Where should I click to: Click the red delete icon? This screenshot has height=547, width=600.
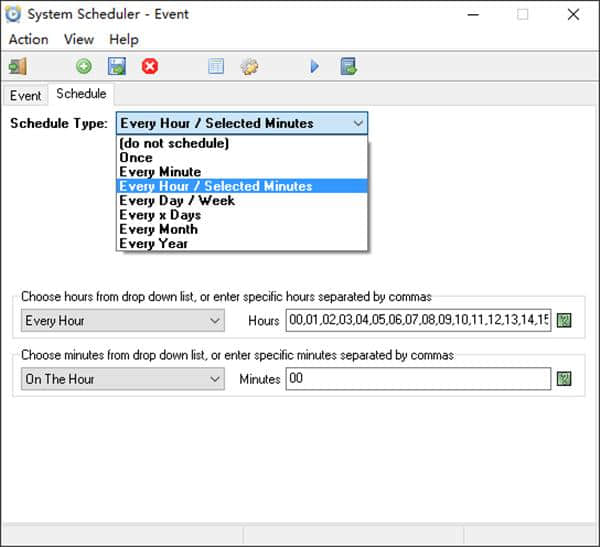coord(150,67)
